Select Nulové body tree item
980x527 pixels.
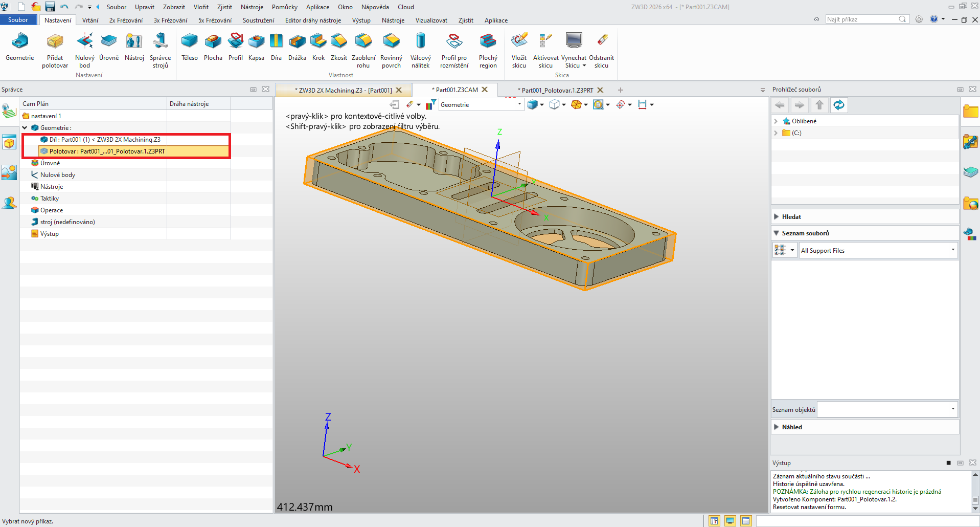(x=57, y=175)
